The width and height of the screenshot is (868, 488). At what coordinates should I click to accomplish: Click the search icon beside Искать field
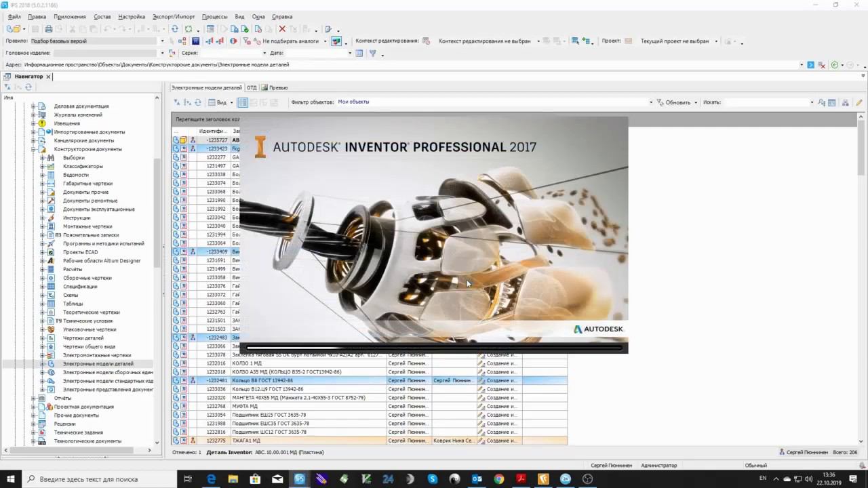pos(821,102)
